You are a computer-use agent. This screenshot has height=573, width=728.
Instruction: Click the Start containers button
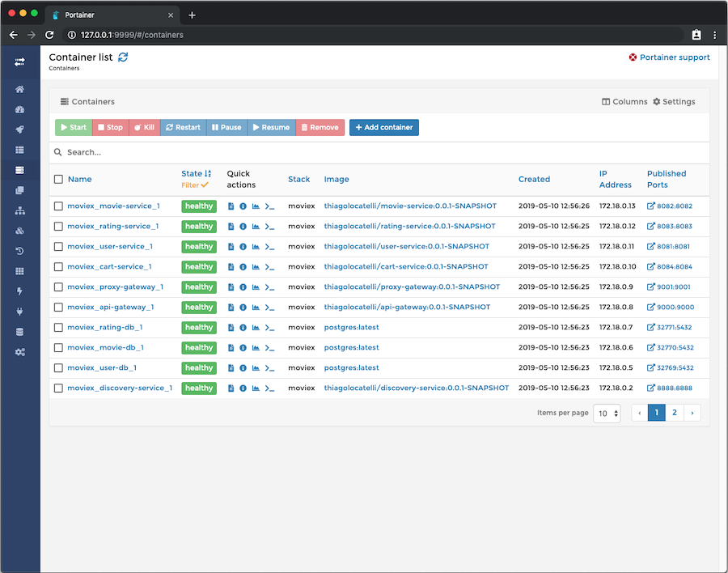[x=74, y=127]
